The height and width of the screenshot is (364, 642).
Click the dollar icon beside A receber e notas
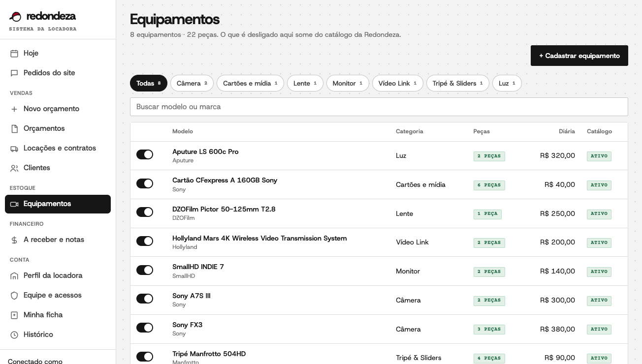(14, 240)
